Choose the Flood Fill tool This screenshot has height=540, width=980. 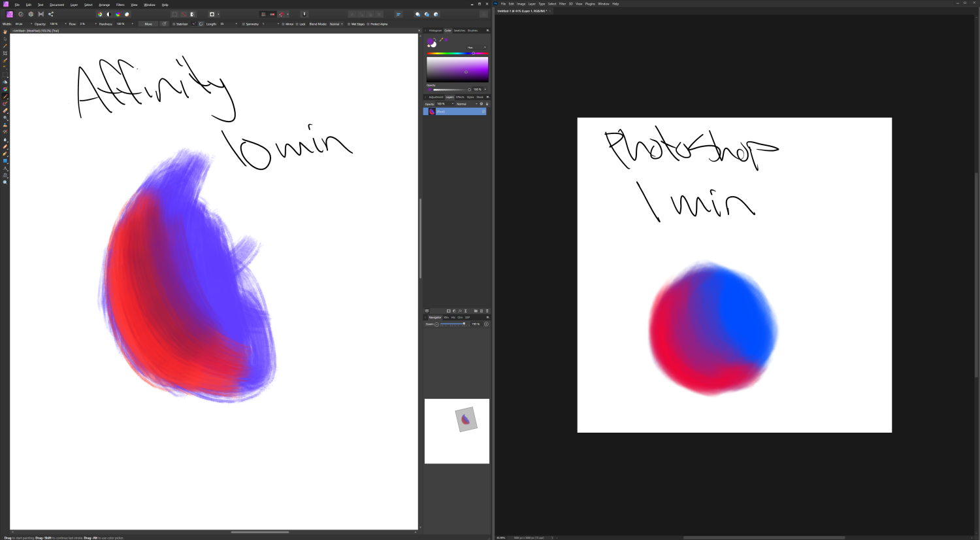3,82
